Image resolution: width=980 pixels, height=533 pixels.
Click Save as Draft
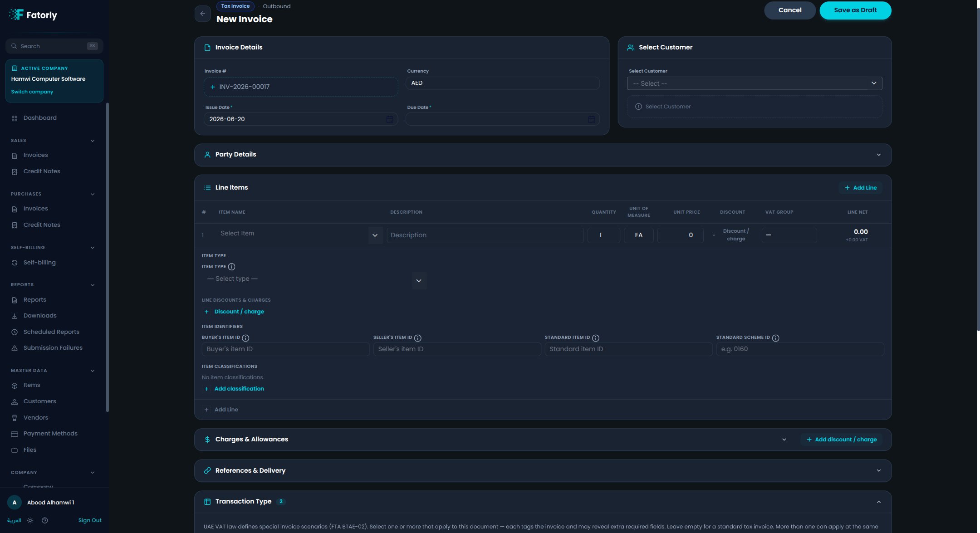(855, 10)
